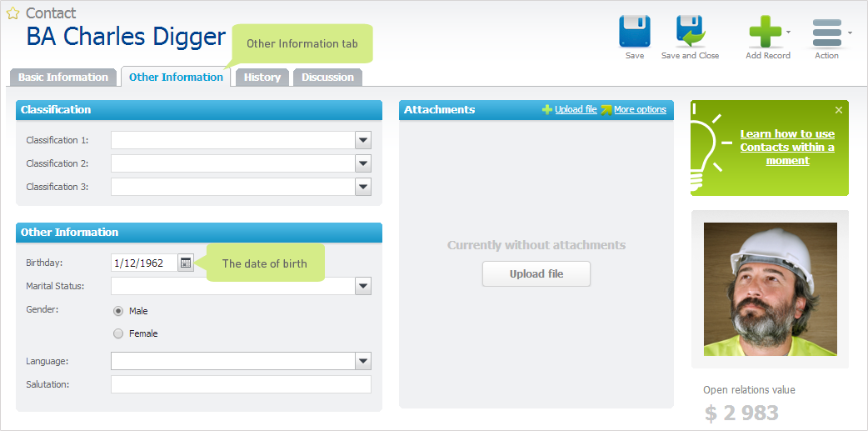Open the Language dropdown
Image resolution: width=868 pixels, height=431 pixels.
point(363,361)
